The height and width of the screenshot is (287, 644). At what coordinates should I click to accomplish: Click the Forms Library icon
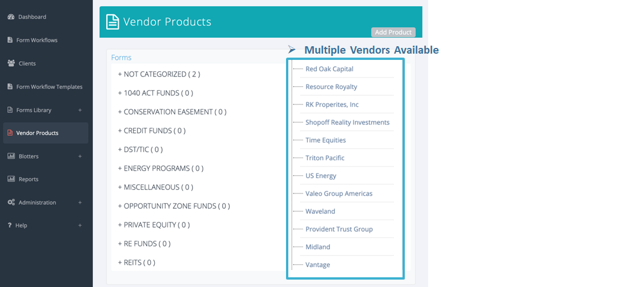10,110
